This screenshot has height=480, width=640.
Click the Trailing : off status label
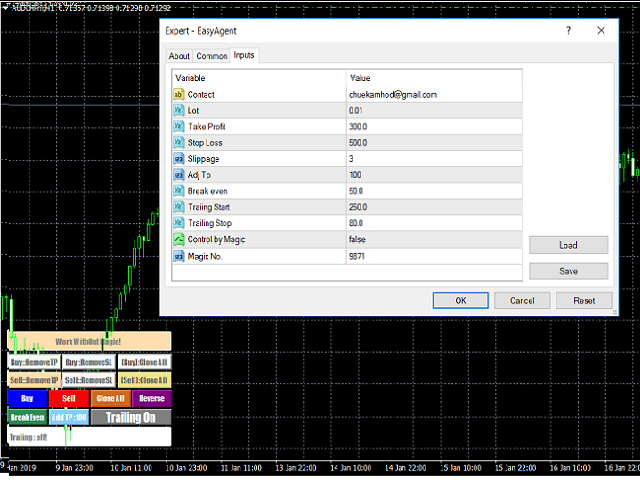point(28,437)
